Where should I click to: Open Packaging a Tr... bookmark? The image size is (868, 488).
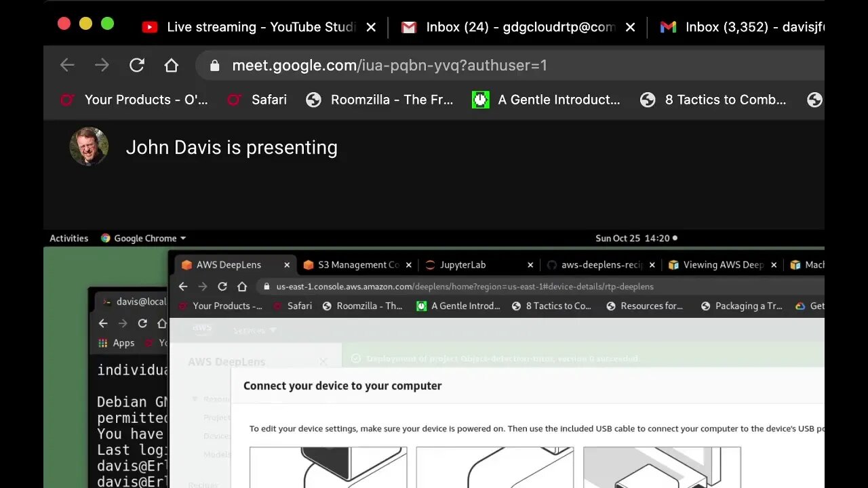pyautogui.click(x=741, y=306)
